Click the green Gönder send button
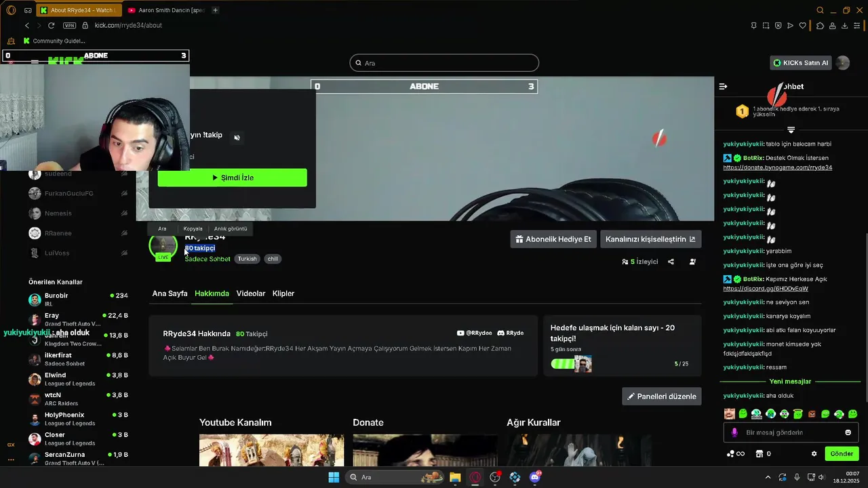The height and width of the screenshot is (488, 868). pyautogui.click(x=842, y=453)
